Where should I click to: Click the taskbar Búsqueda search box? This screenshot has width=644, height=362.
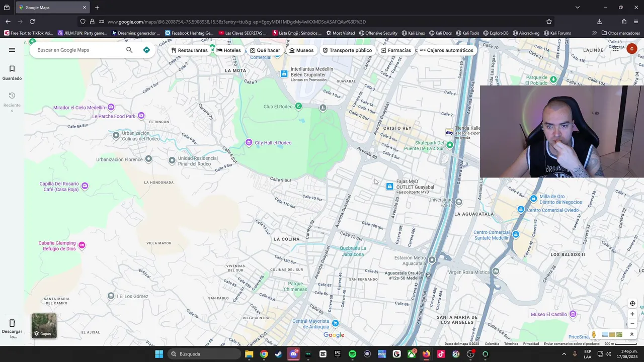click(x=204, y=354)
